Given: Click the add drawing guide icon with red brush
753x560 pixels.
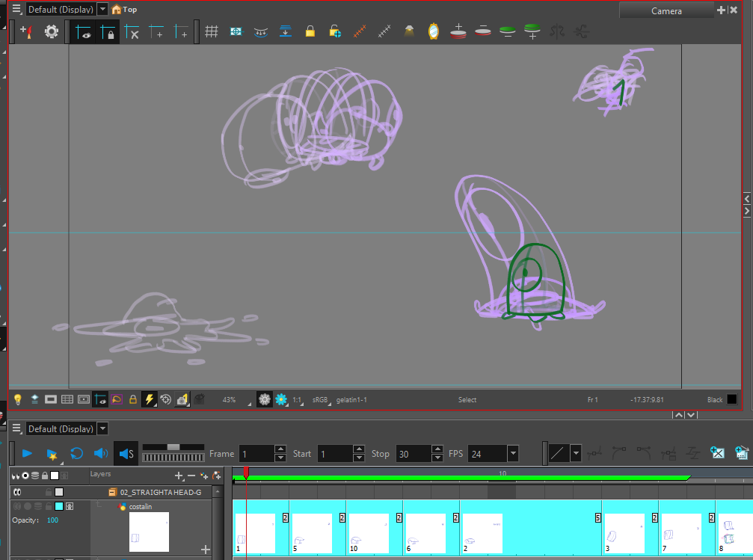Looking at the screenshot, I should (26, 31).
